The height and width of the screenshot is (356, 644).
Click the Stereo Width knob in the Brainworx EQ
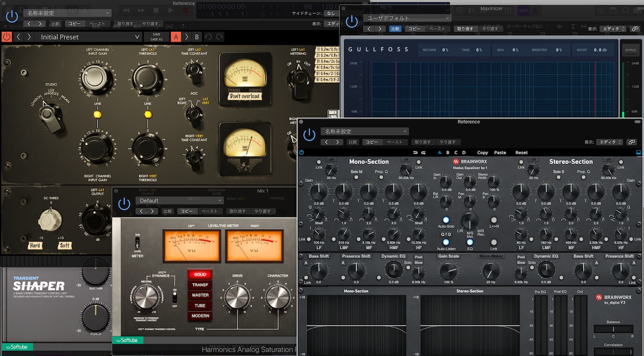click(494, 182)
